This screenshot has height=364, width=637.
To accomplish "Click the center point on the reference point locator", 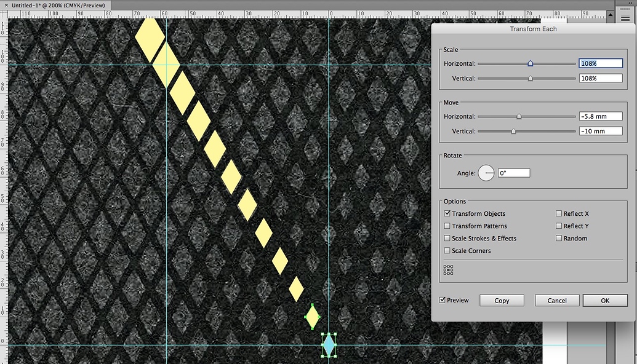I will (x=448, y=269).
